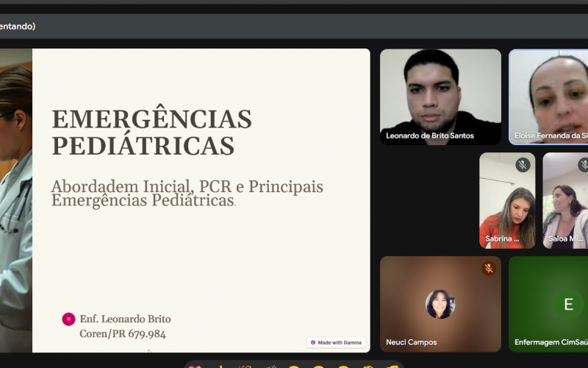Click Neuci Campos' round profile avatar
588x368 pixels.
[440, 304]
